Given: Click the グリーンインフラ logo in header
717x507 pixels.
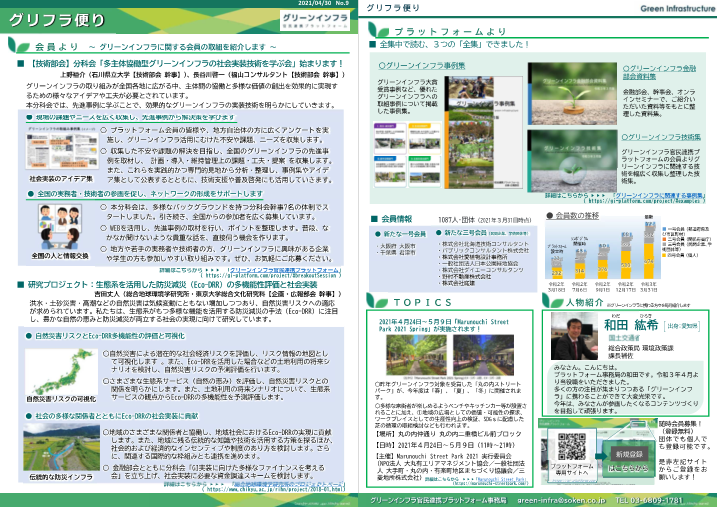Looking at the screenshot, I should click(x=305, y=19).
